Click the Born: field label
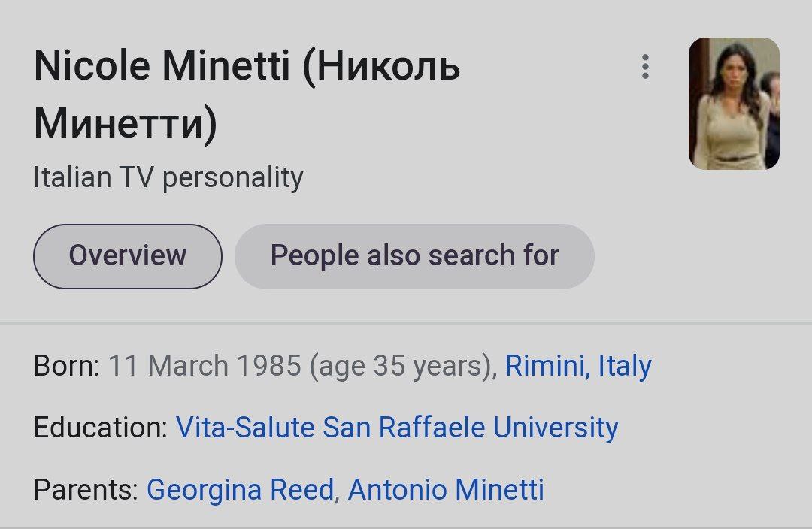Screen dimensions: 812x529 [x=66, y=365]
